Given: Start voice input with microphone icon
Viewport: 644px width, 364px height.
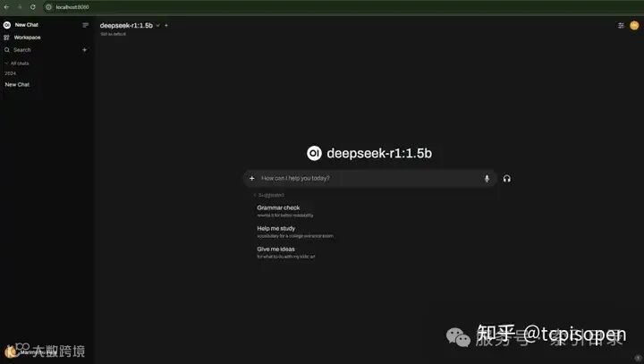Looking at the screenshot, I should [487, 178].
